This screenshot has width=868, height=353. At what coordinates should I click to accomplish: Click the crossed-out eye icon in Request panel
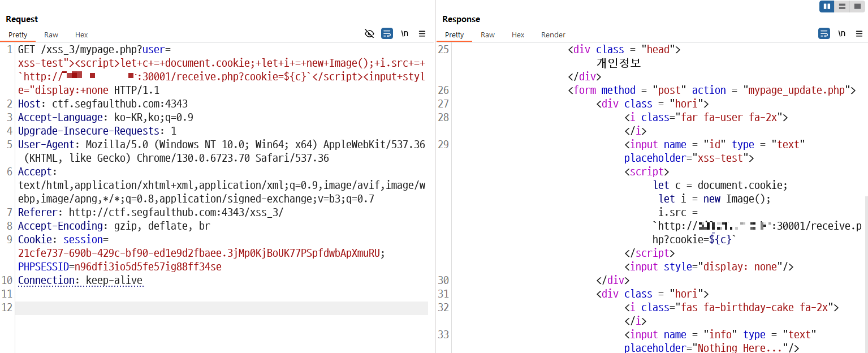(x=369, y=34)
